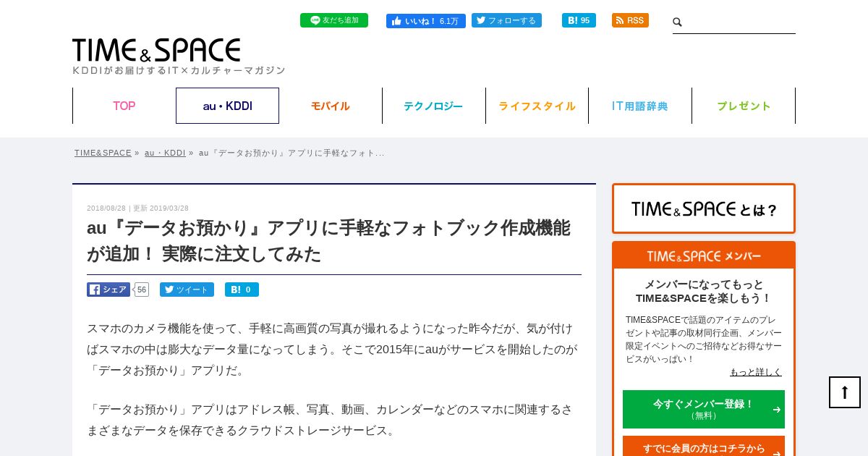Open the プレゼント navigation tab
The image size is (868, 456).
(744, 106)
